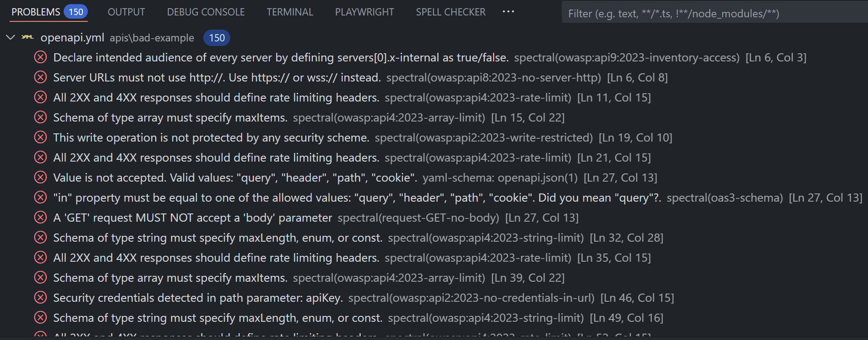868x340 pixels.
Task: Click error icon for maxItems Ln 15
Action: pos(40,117)
